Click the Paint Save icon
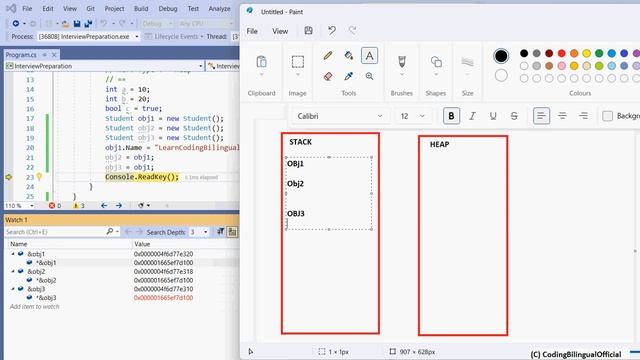The width and height of the screenshot is (640, 360). [x=309, y=31]
